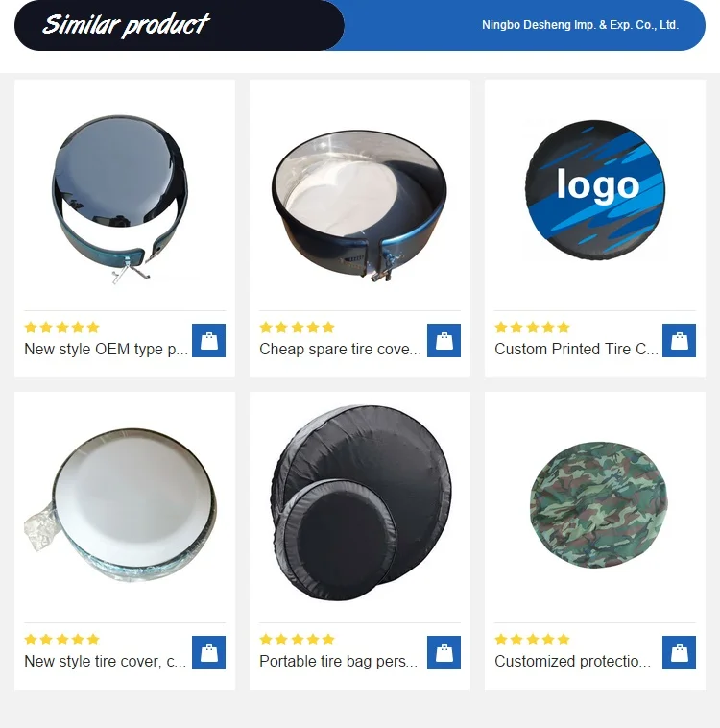Open 'Customized protectio...' product title
This screenshot has height=728, width=720.
tap(572, 661)
